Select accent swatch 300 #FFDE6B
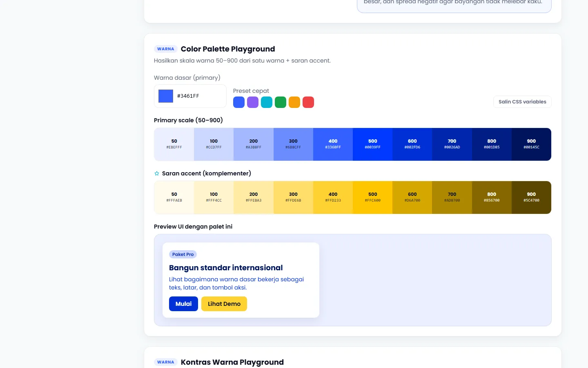 coord(293,197)
